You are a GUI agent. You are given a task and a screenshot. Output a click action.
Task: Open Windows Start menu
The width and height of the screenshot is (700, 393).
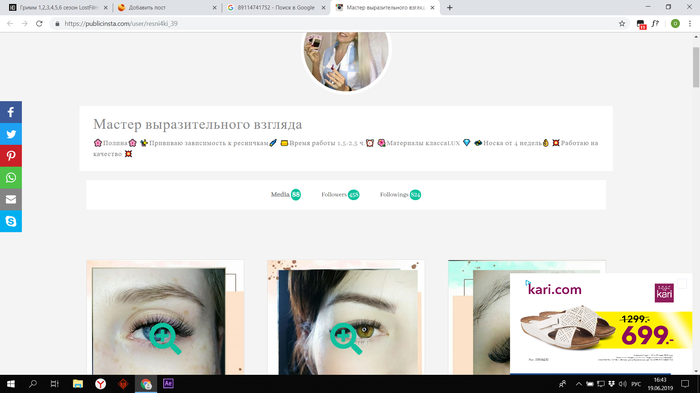(x=11, y=384)
